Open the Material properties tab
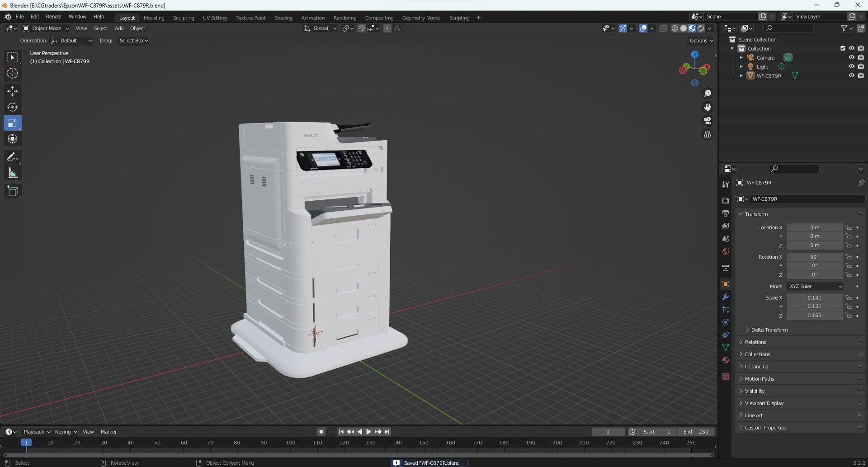 pyautogui.click(x=726, y=360)
